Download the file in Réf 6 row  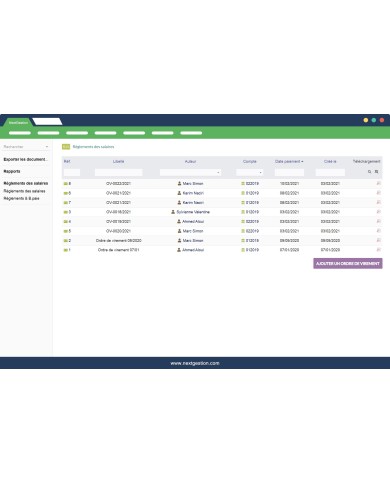point(378,193)
